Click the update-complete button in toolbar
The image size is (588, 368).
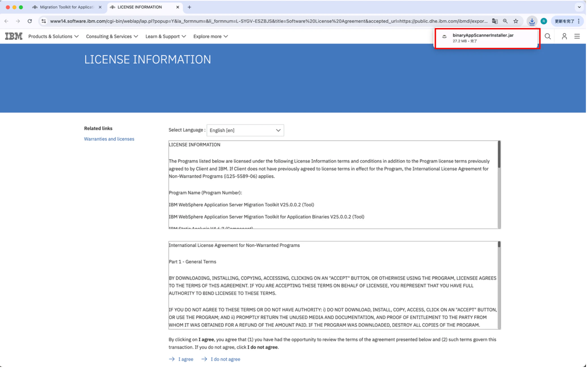(564, 21)
